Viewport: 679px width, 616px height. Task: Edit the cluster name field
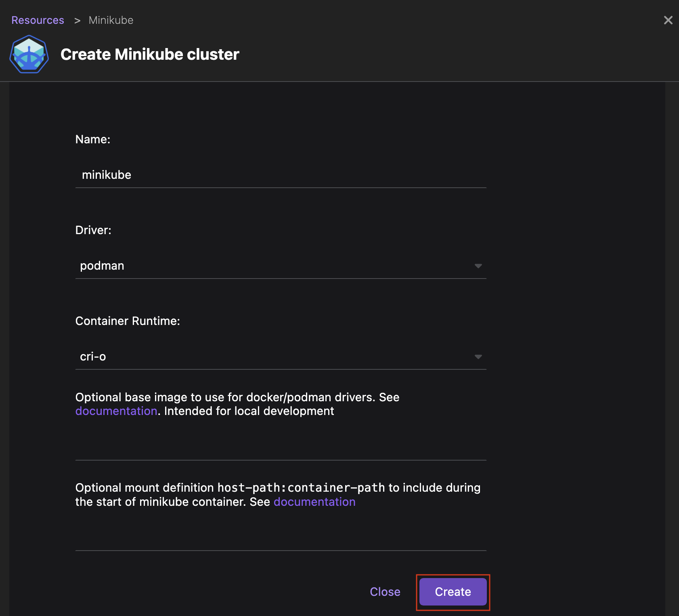(281, 175)
